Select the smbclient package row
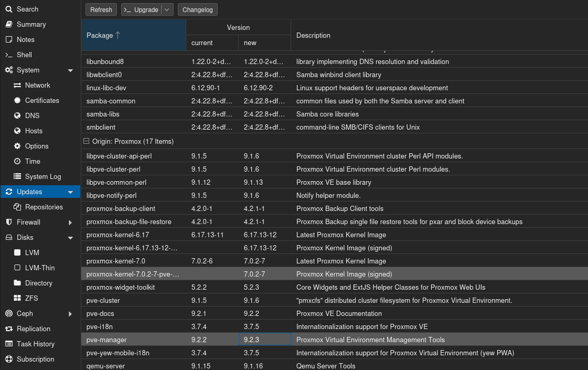The image size is (588, 370). pyautogui.click(x=335, y=127)
